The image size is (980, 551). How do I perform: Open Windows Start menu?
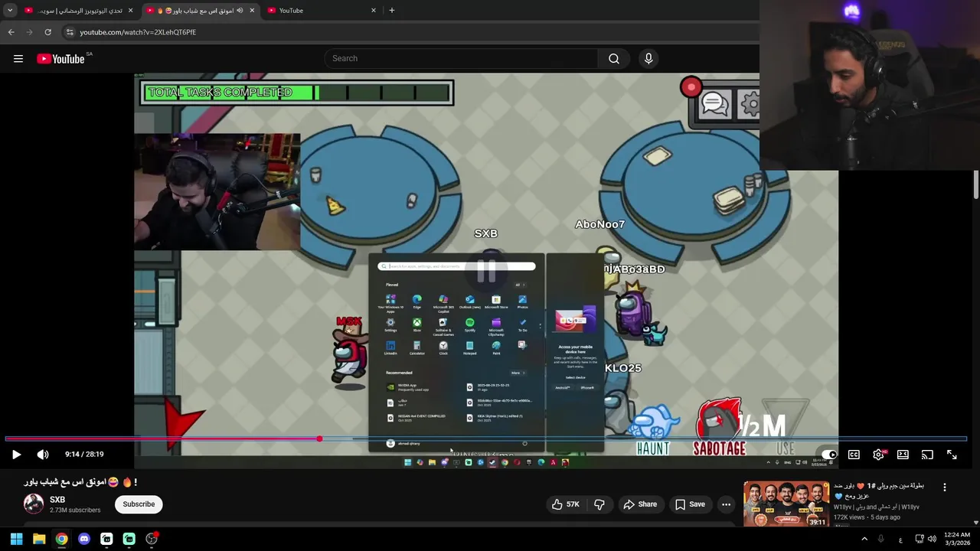point(16,539)
